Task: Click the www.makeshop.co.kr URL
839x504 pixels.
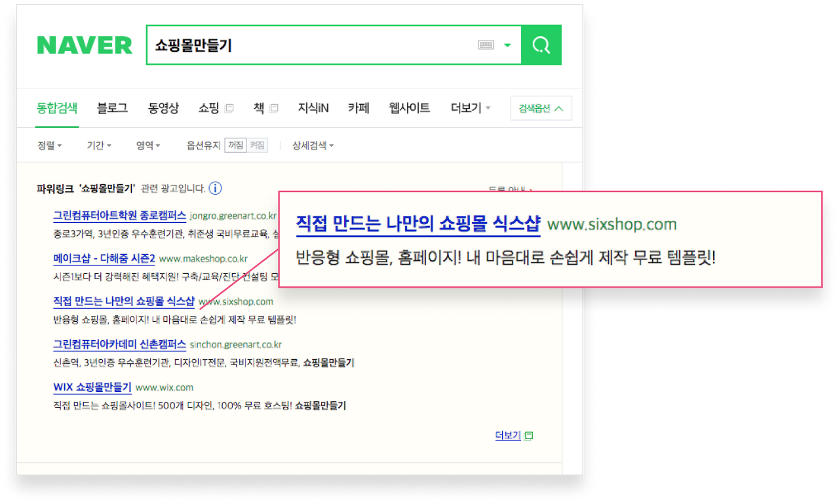Action: [x=203, y=258]
